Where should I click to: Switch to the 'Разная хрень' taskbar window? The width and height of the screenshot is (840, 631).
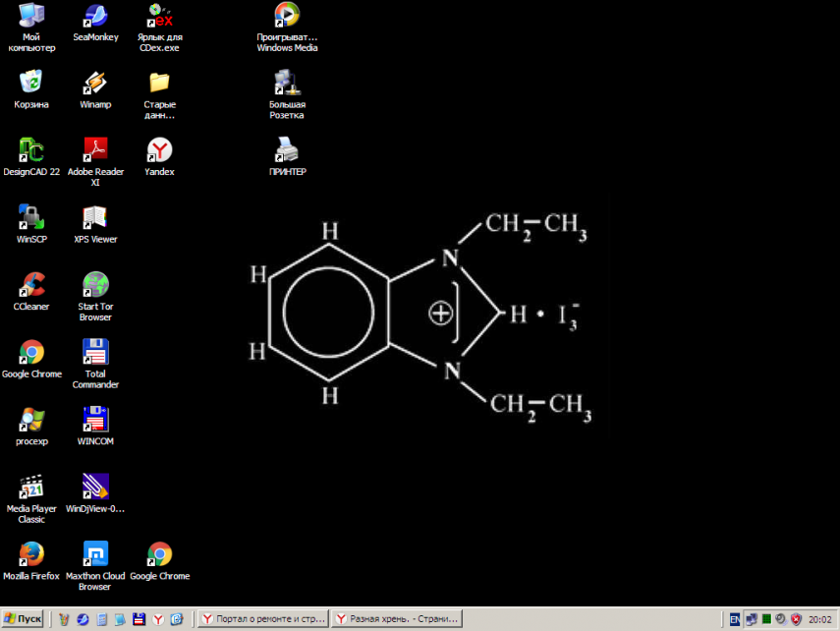[397, 619]
